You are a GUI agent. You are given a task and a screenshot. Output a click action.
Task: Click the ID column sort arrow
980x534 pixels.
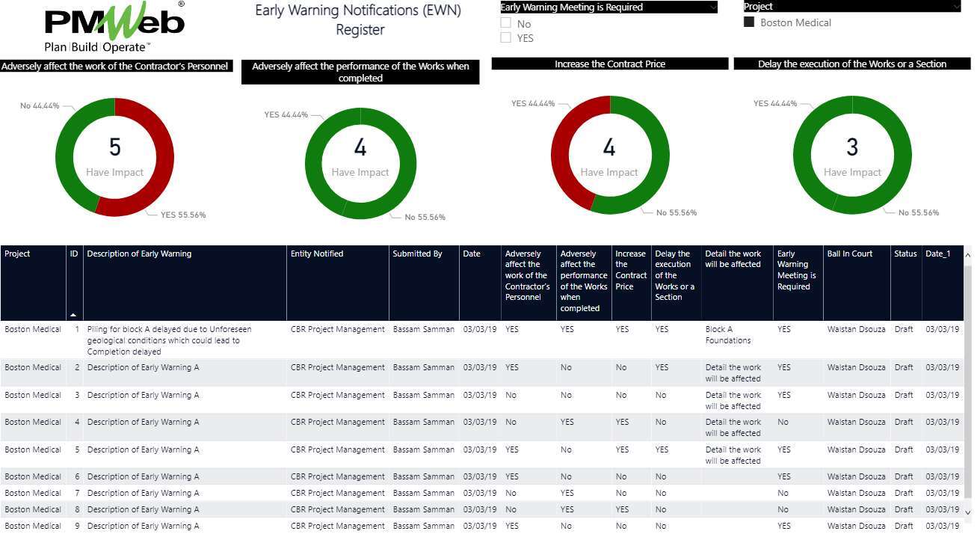(x=74, y=315)
